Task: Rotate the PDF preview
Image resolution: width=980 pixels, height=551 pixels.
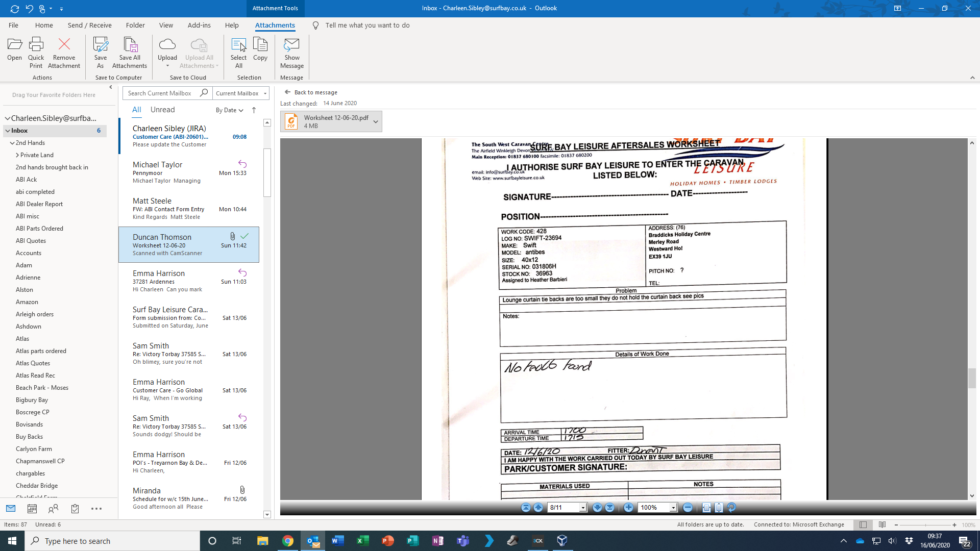Action: 731,508
